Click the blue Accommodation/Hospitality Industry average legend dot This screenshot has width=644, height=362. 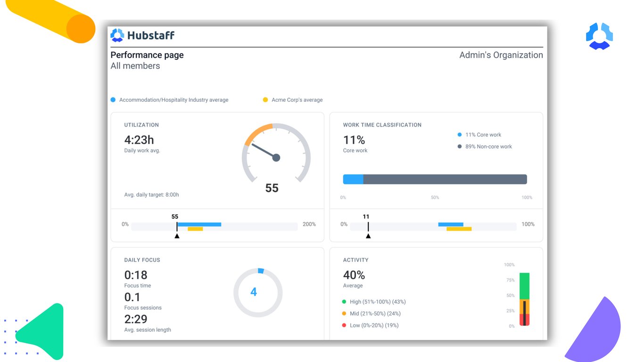point(113,100)
